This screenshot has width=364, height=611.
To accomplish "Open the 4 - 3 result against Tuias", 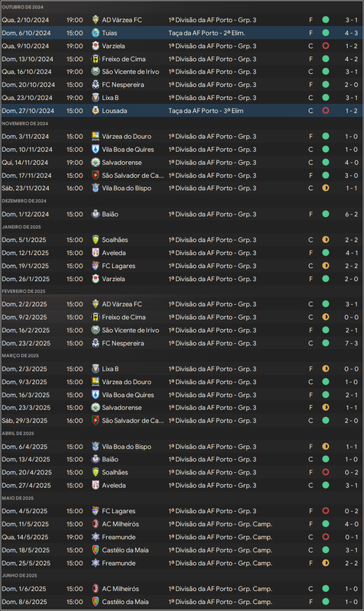I will tap(351, 33).
